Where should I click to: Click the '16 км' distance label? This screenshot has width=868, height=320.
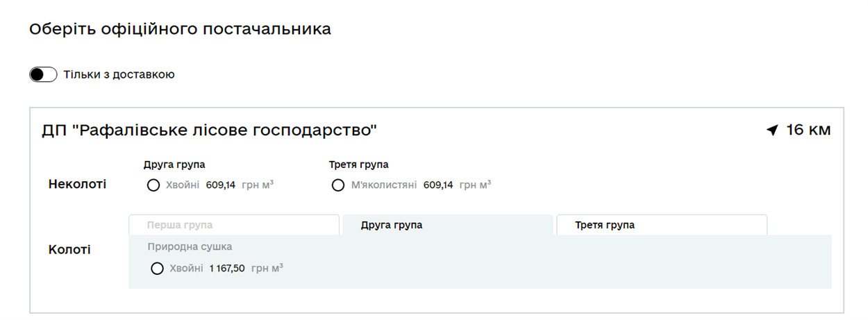point(808,130)
